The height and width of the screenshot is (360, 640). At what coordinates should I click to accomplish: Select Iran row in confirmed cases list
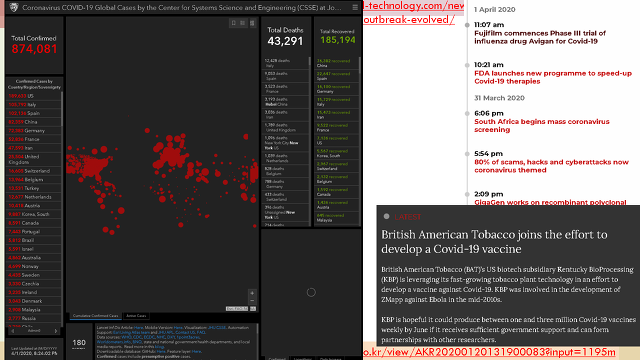coord(34,148)
